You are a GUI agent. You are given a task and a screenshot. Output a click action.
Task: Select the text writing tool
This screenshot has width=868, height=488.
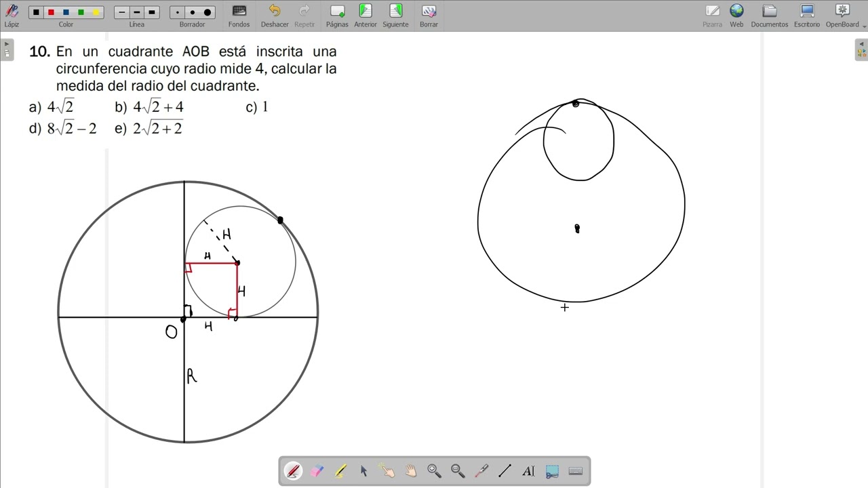(x=528, y=471)
